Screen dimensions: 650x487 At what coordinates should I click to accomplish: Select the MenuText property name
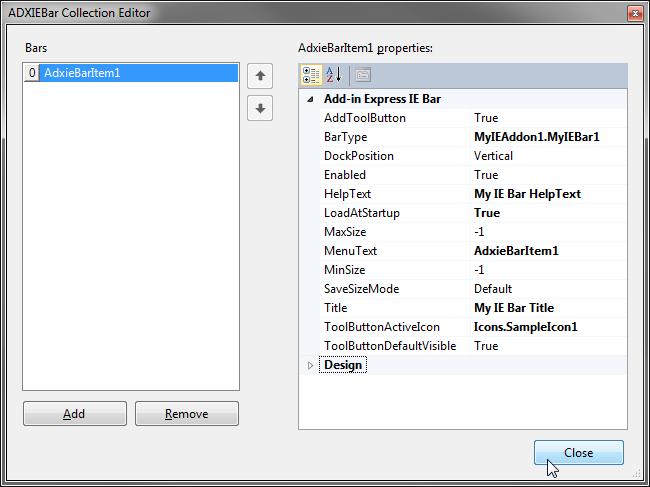click(350, 251)
